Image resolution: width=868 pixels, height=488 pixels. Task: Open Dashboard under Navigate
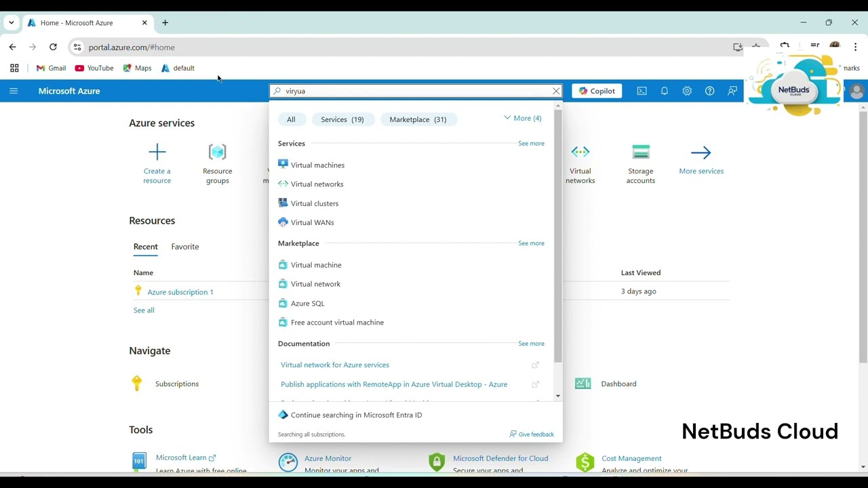pyautogui.click(x=618, y=384)
